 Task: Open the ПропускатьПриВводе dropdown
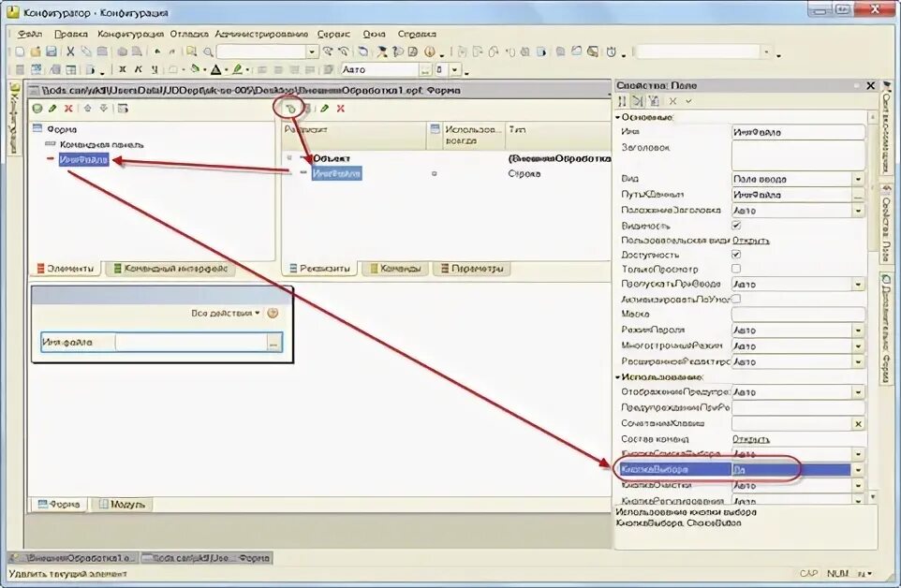(858, 285)
